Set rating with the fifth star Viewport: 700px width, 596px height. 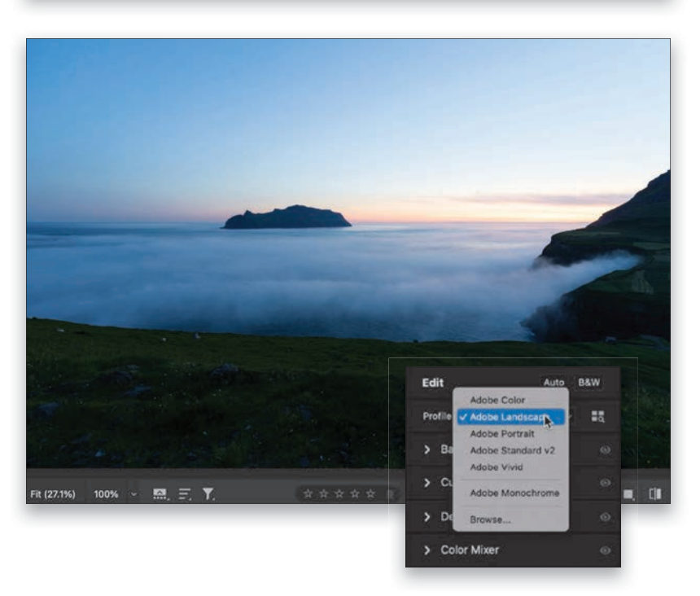pyautogui.click(x=371, y=493)
